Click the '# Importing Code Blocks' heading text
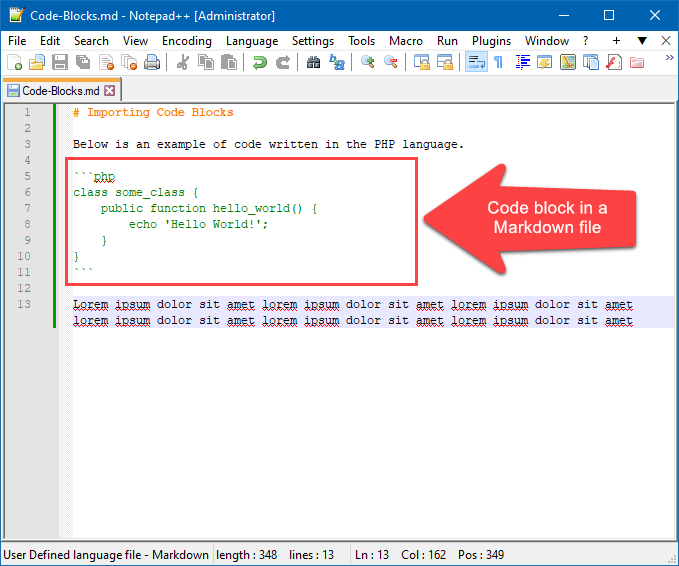The height and width of the screenshot is (566, 679). pos(153,112)
